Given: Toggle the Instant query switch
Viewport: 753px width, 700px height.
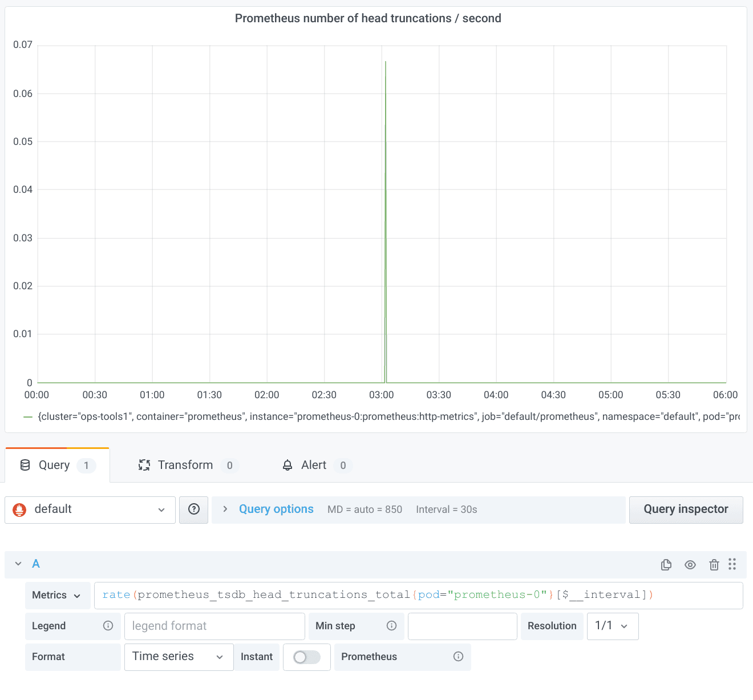Looking at the screenshot, I should point(307,657).
